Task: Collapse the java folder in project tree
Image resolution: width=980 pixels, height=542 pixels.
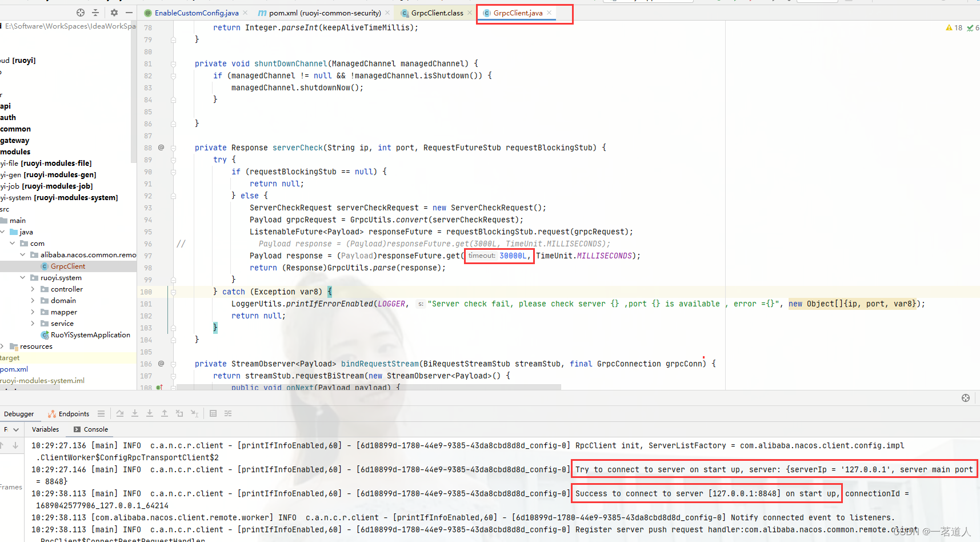Action: click(3, 232)
